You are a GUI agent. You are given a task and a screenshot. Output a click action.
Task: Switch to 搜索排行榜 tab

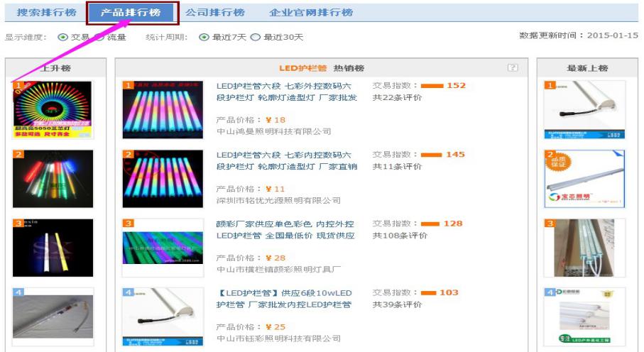coord(46,12)
